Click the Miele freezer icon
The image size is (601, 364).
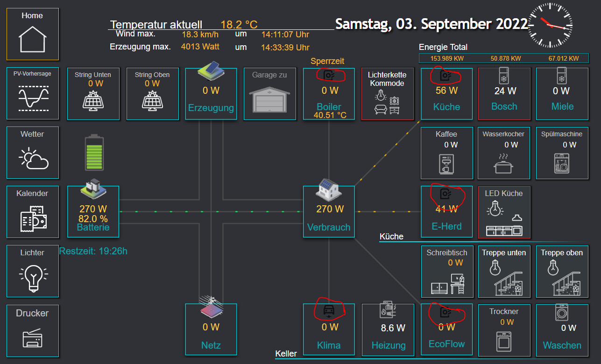pyautogui.click(x=562, y=76)
